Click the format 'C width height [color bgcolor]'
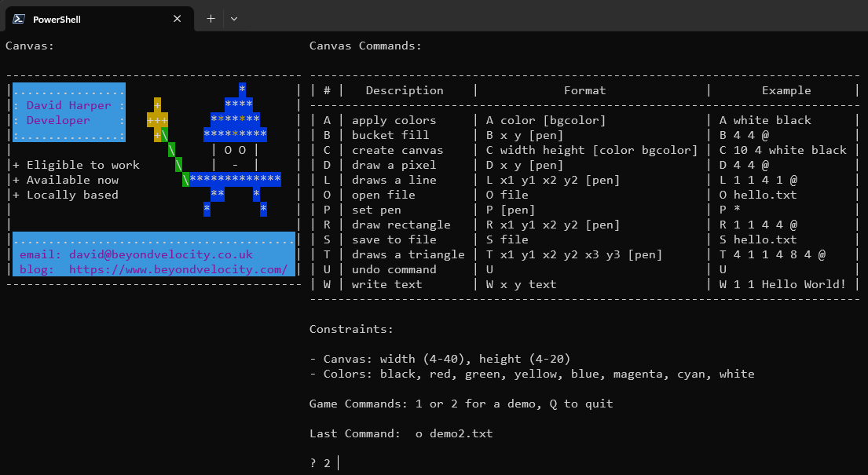 tap(591, 150)
